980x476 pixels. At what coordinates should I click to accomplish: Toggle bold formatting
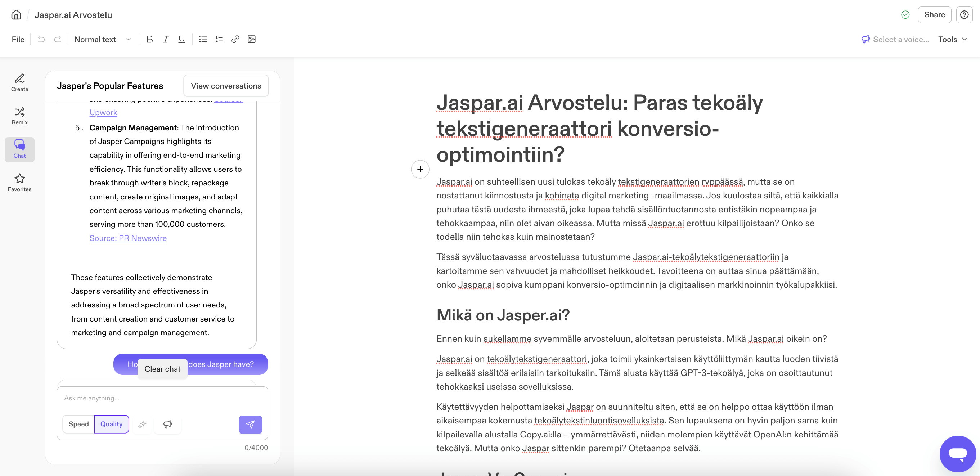pos(149,39)
